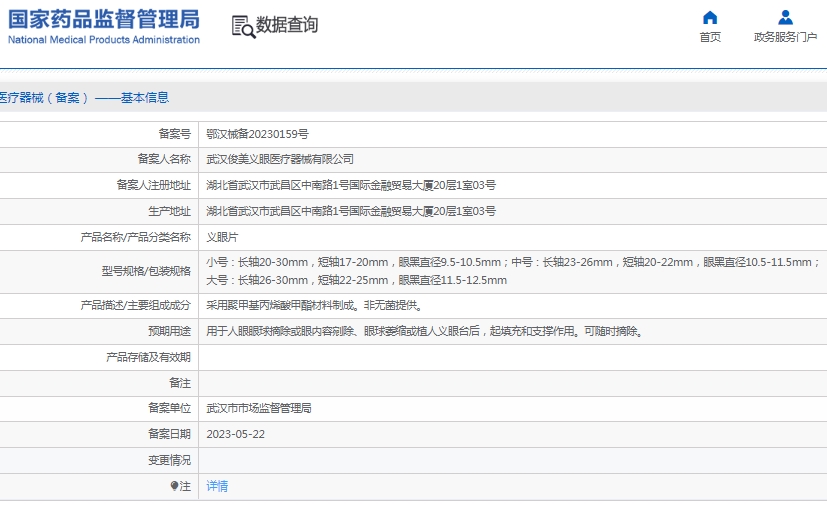Select the authority 武汉市市场监督管理局
Viewport: 827px width, 506px height.
tap(259, 408)
